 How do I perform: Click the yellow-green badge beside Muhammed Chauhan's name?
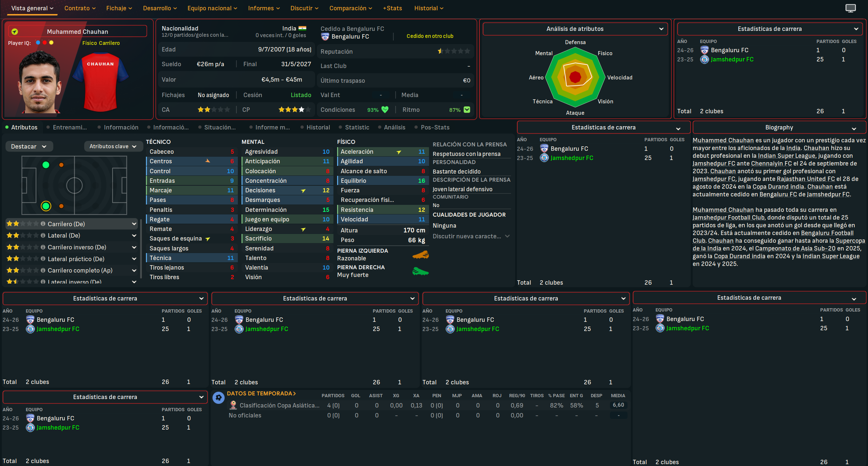click(15, 32)
